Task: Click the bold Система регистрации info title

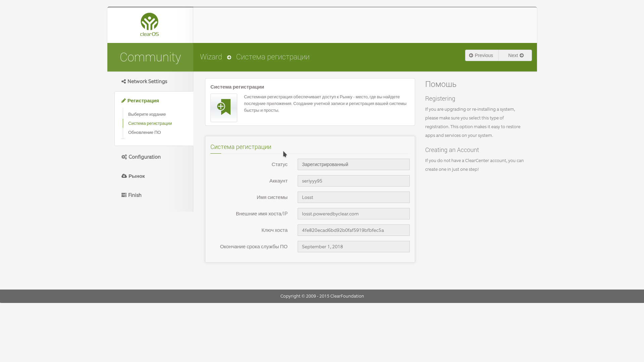Action: click(x=237, y=87)
